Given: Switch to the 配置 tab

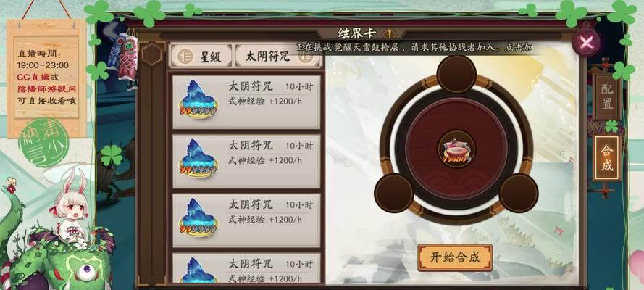Looking at the screenshot, I should click(606, 97).
